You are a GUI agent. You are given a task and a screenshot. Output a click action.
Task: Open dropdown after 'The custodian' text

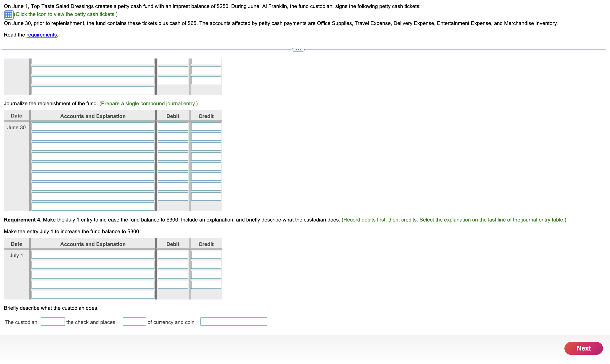click(x=53, y=321)
